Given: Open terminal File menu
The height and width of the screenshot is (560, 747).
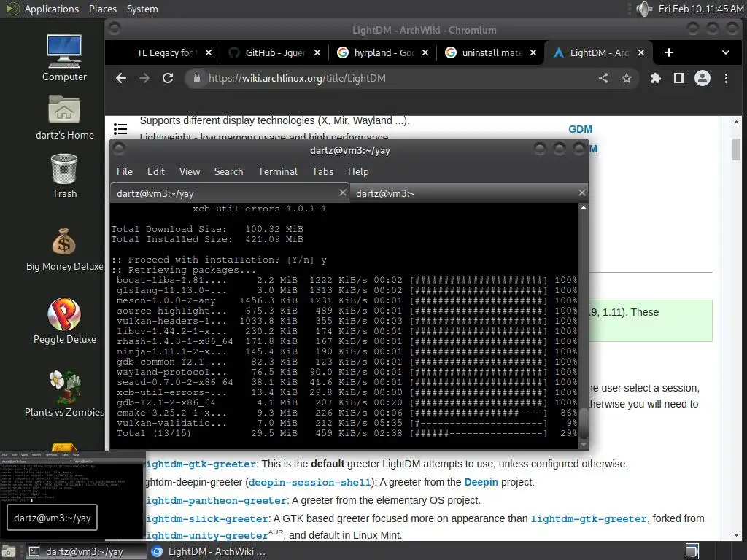Looking at the screenshot, I should pos(125,171).
